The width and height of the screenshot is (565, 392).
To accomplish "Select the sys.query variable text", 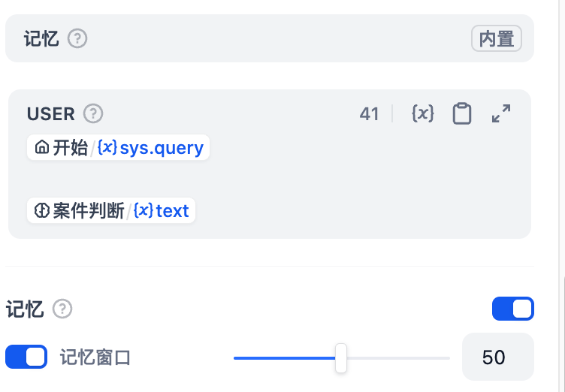I will coord(162,148).
